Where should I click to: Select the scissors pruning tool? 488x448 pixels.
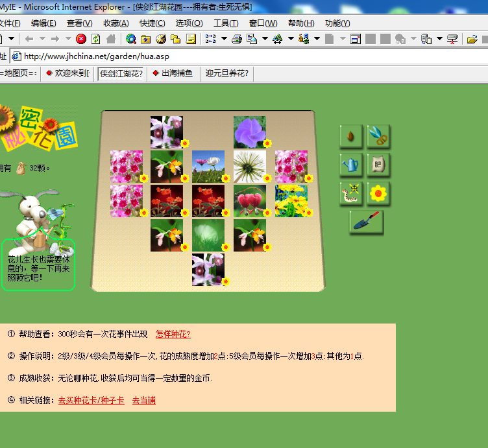coord(378,136)
